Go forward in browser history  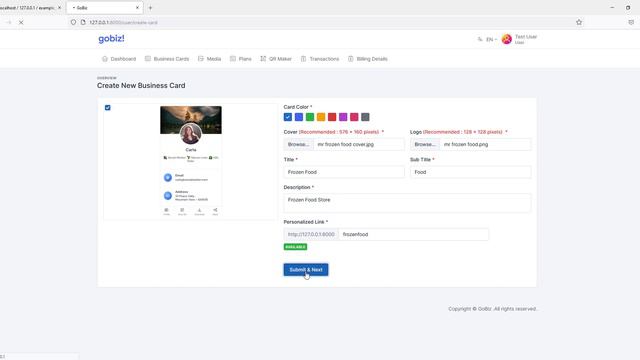8,22
